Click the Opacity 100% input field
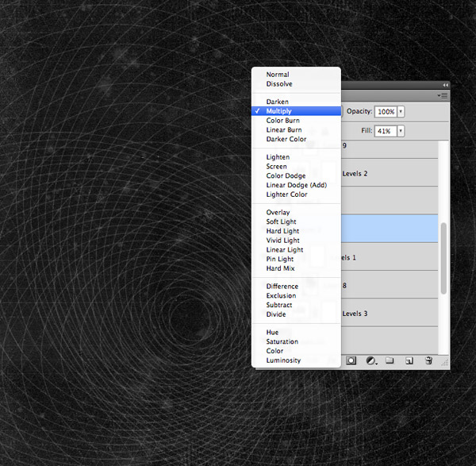Viewport: 476px width, 466px height. coord(385,112)
